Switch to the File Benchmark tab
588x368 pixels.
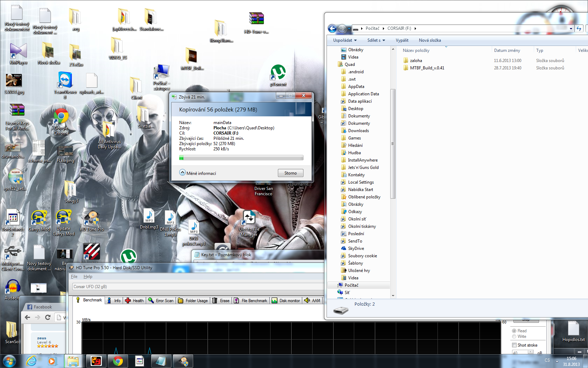[x=251, y=301]
